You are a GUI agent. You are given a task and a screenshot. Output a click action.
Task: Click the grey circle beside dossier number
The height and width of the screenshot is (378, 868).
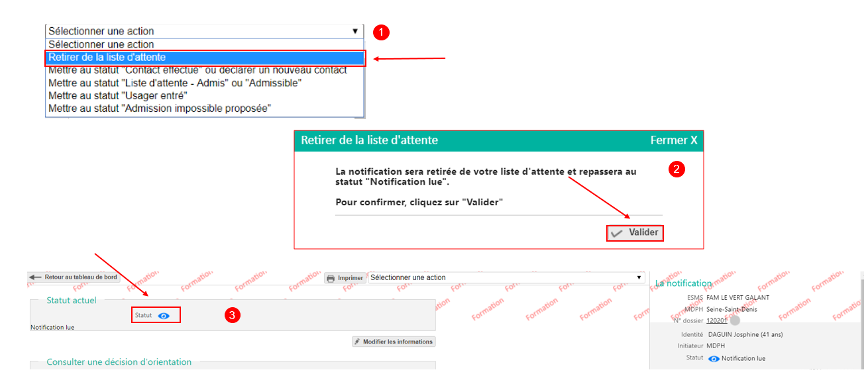pos(735,320)
